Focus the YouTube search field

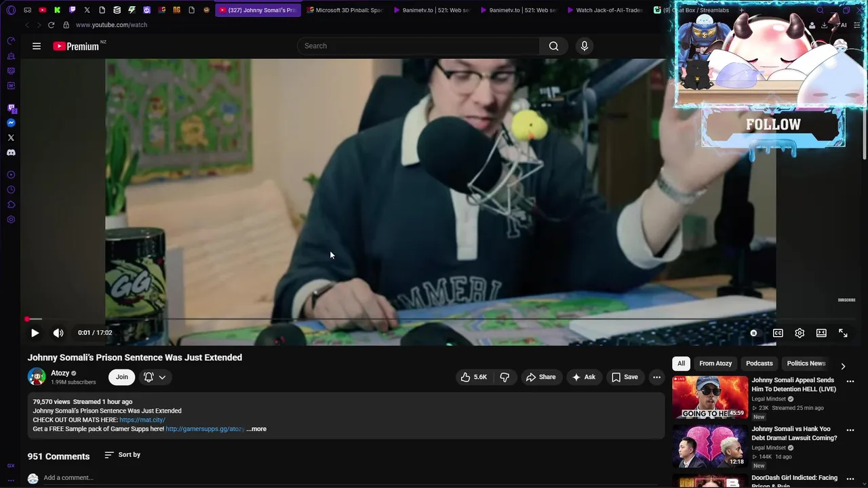click(418, 46)
